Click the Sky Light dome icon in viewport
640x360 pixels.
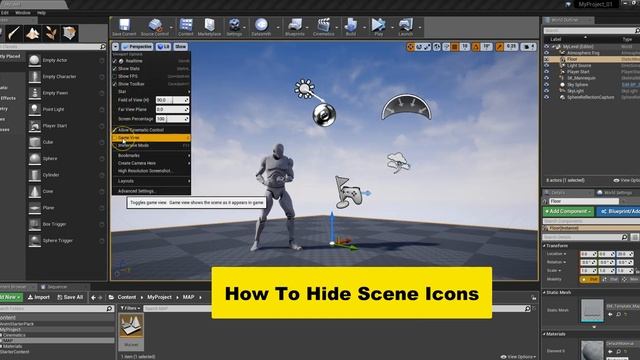coord(406,107)
